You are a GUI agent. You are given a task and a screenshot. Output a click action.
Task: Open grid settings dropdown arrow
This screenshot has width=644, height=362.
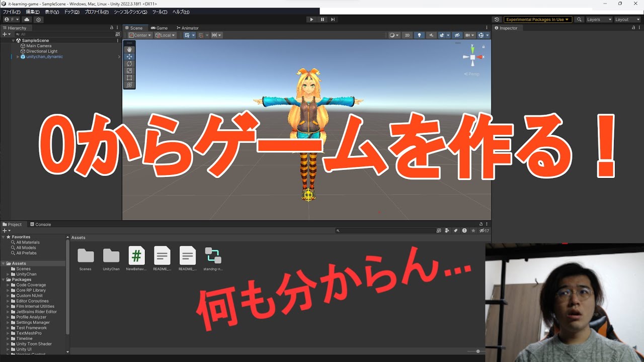pos(193,35)
